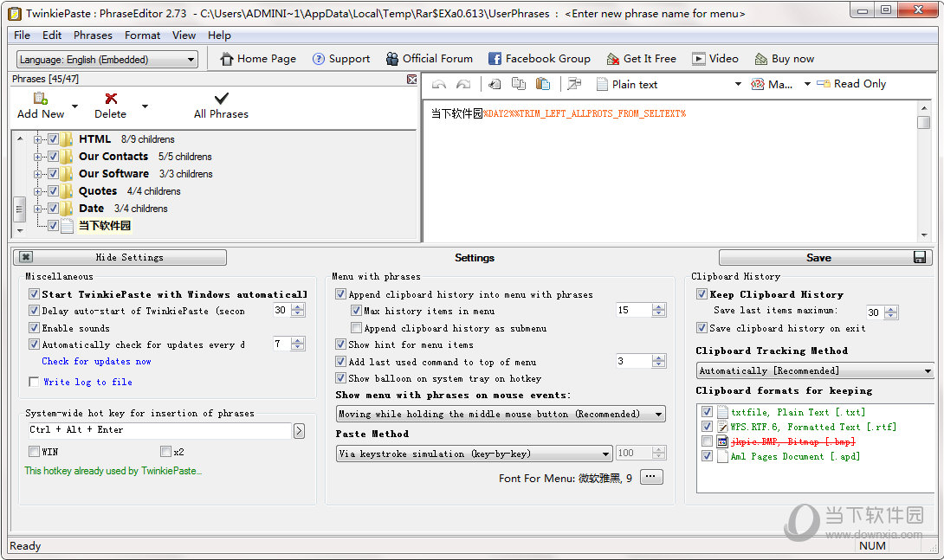This screenshot has height=560, width=944.
Task: Expand the Our Contacts tree node
Action: point(38,157)
